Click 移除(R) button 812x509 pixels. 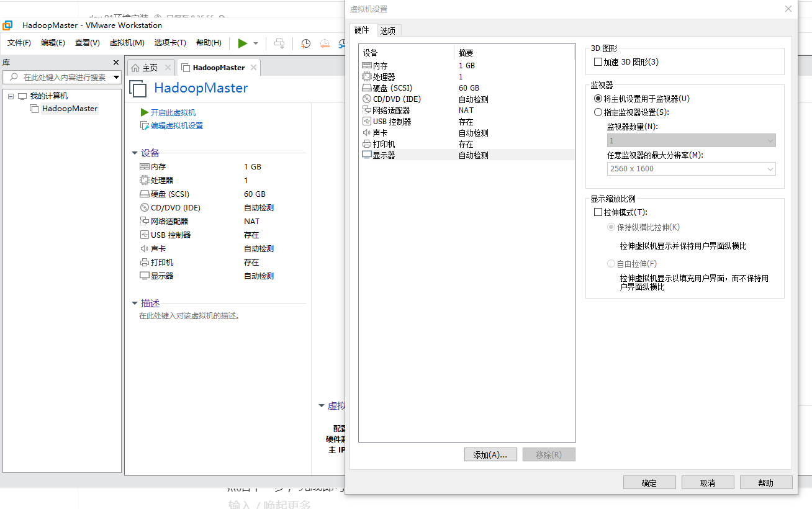click(549, 455)
